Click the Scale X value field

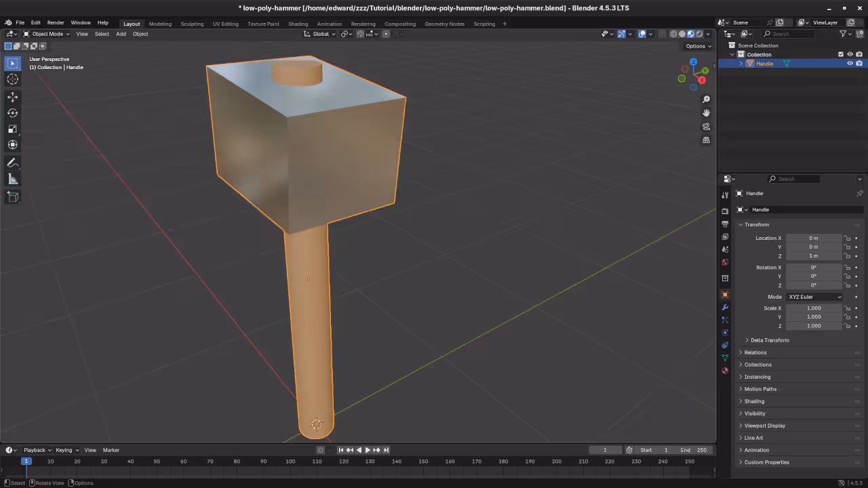point(813,308)
